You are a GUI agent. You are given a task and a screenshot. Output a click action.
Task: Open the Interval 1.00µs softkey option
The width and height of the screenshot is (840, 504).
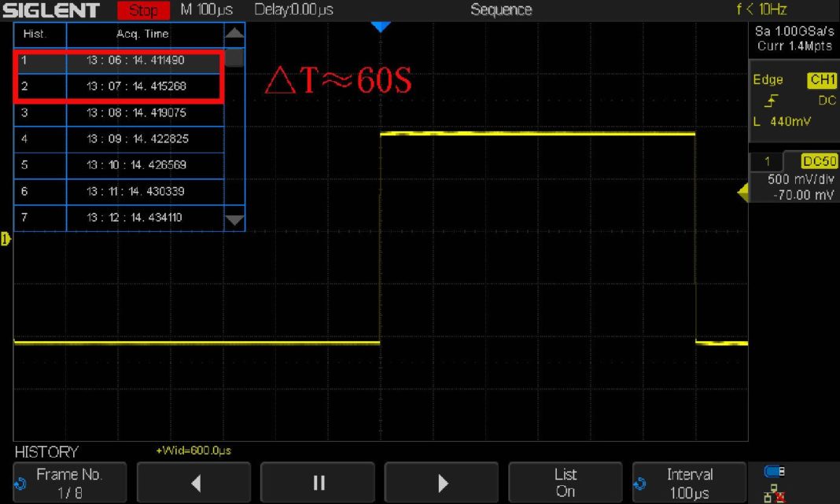click(x=690, y=482)
